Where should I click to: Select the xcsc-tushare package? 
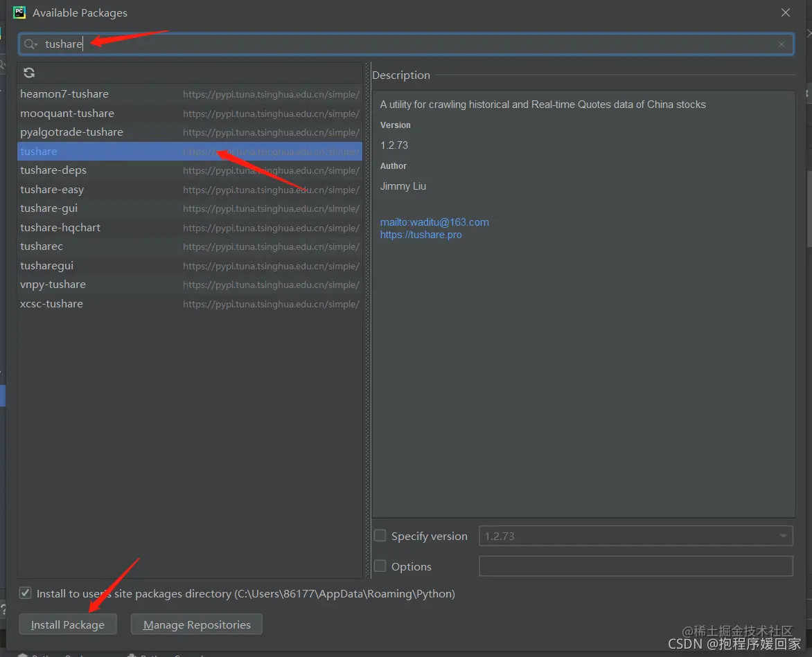click(x=190, y=304)
